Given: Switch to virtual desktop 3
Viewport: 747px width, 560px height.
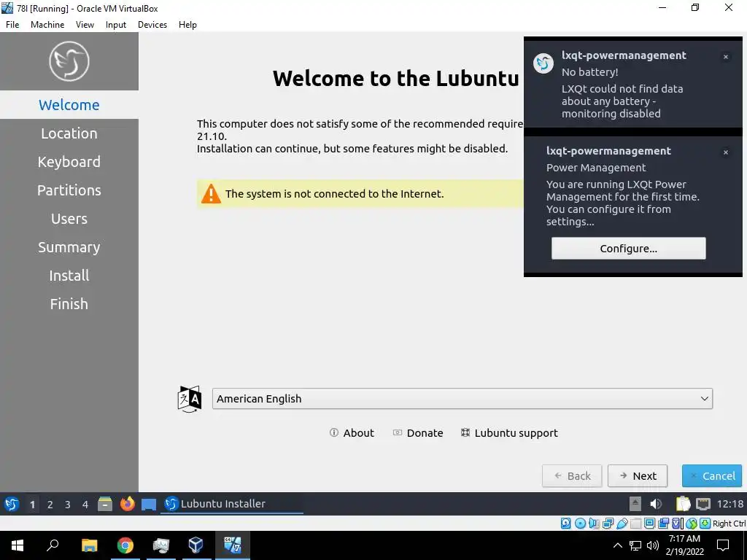Looking at the screenshot, I should pyautogui.click(x=68, y=505).
